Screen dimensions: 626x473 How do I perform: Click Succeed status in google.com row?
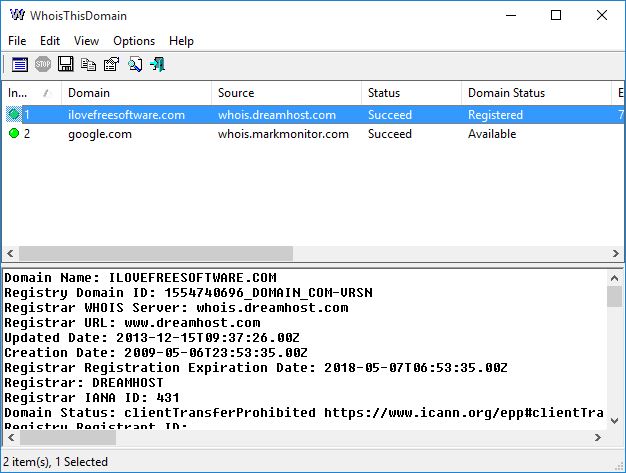[x=390, y=134]
